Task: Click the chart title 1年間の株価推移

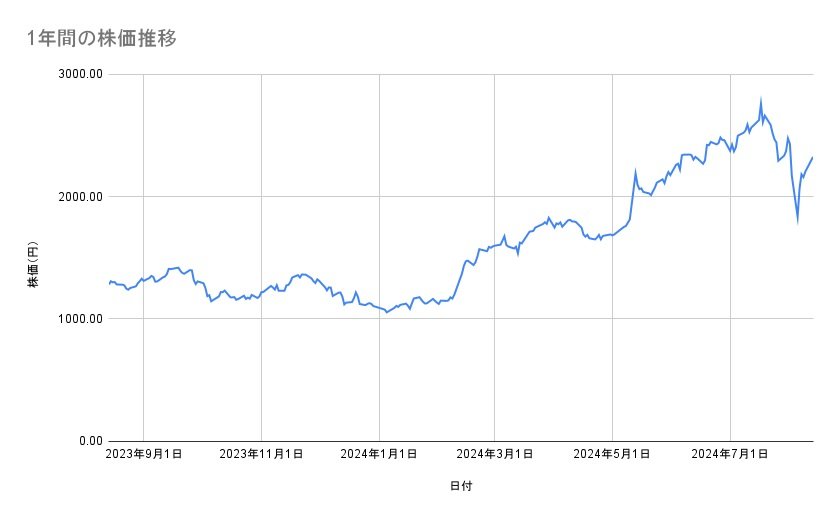Action: [103, 39]
